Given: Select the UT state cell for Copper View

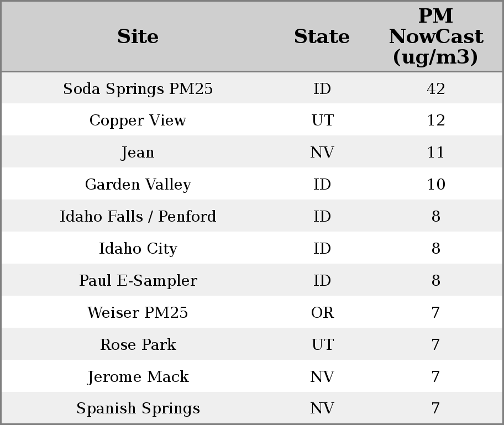Looking at the screenshot, I should [x=322, y=120].
